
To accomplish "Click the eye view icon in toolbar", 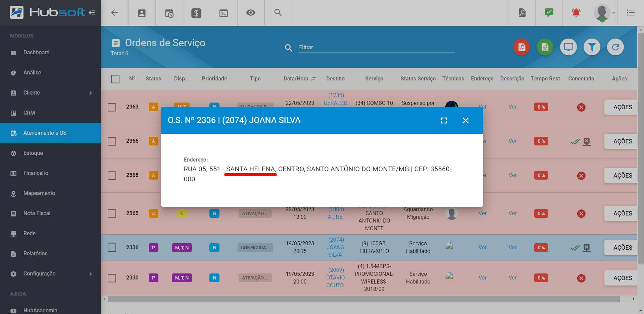I will click(x=251, y=13).
